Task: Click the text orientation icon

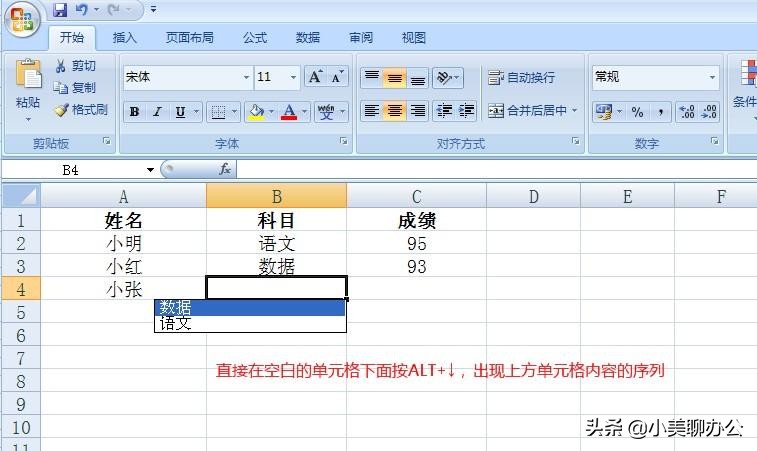Action: coord(444,77)
